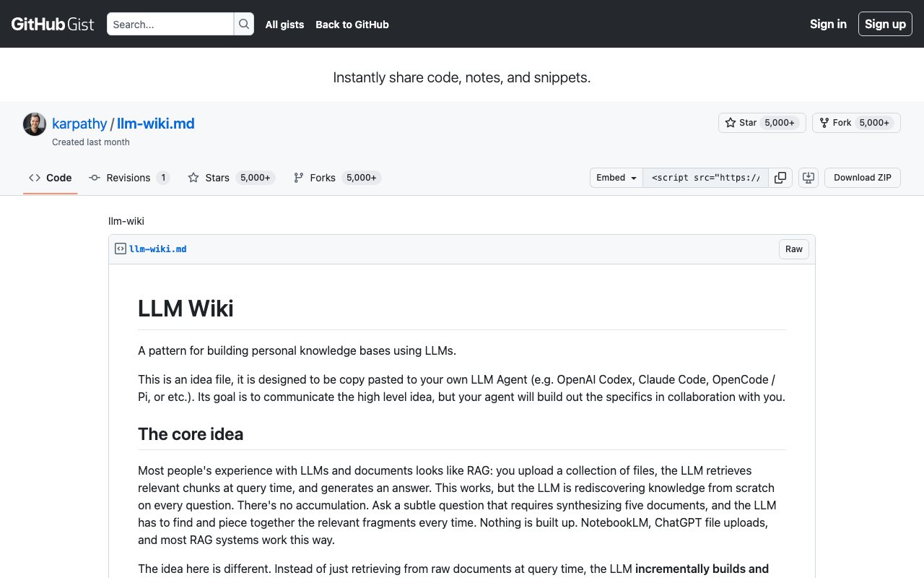Viewport: 924px width, 578px height.
Task: Open the llm-wiki.md gist title link
Action: (x=156, y=124)
